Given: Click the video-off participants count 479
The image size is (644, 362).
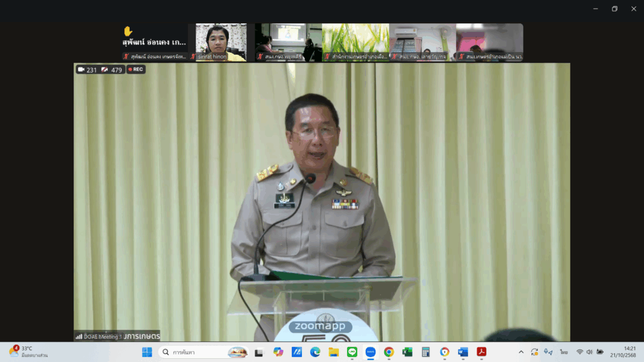Looking at the screenshot, I should (x=112, y=70).
